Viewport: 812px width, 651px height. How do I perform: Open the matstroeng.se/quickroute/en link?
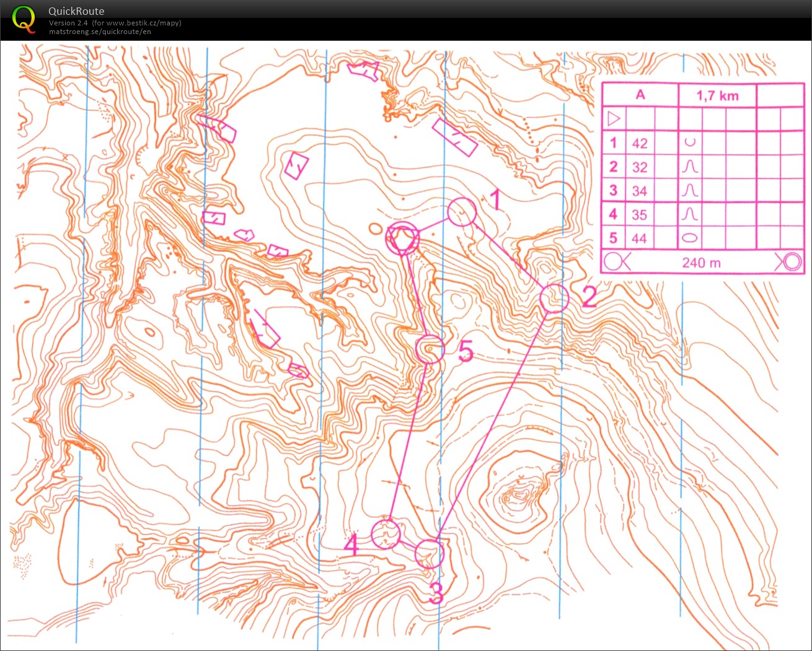[100, 32]
